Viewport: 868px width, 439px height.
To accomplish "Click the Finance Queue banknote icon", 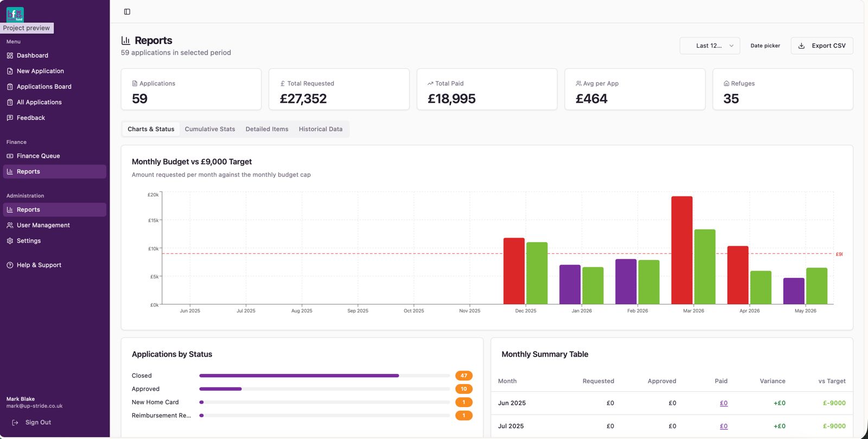I will [x=10, y=156].
